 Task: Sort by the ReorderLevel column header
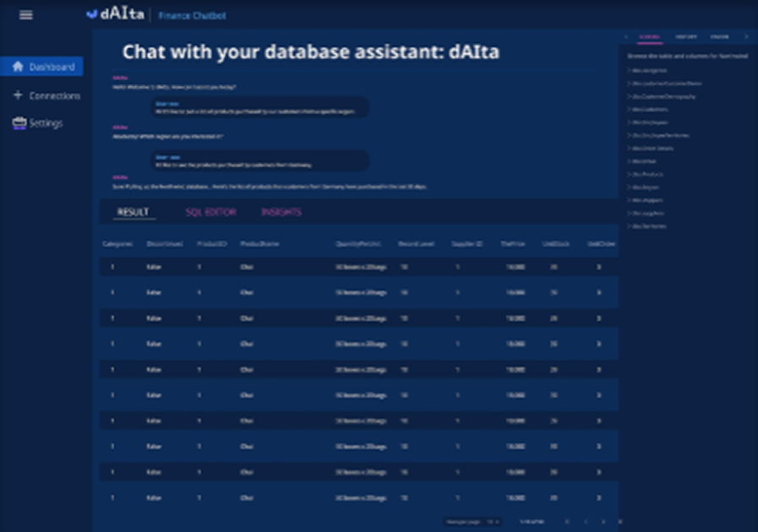[416, 244]
